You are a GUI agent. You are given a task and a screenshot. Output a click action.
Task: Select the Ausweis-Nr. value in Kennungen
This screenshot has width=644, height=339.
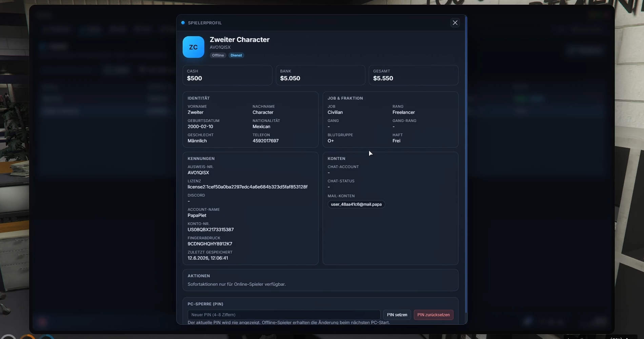click(x=198, y=173)
